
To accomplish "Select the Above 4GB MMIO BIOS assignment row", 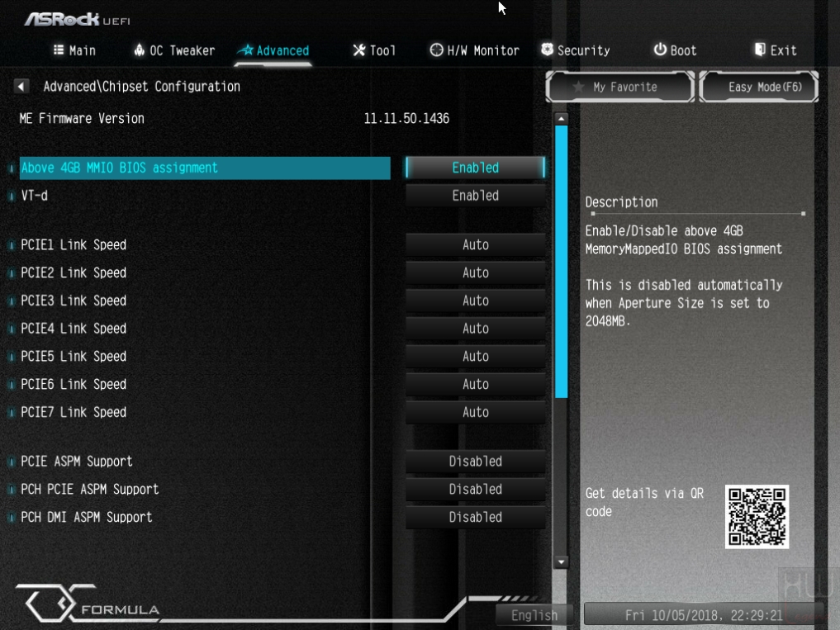I will click(x=205, y=168).
